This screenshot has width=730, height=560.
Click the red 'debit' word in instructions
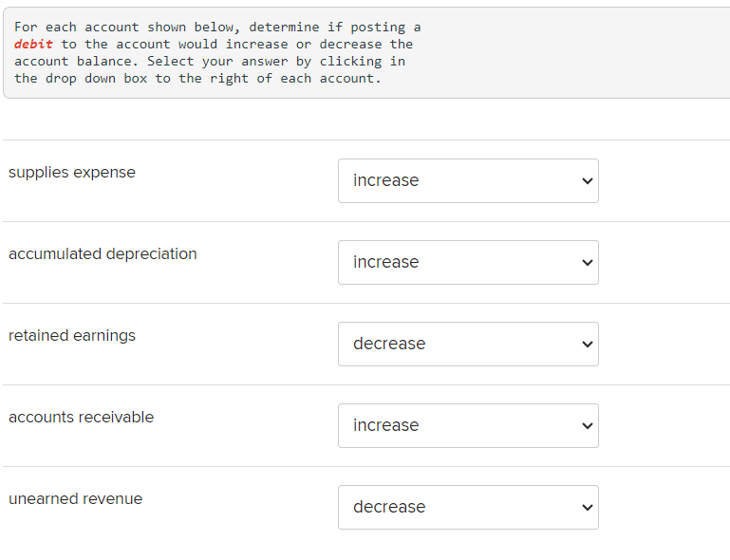click(x=33, y=45)
